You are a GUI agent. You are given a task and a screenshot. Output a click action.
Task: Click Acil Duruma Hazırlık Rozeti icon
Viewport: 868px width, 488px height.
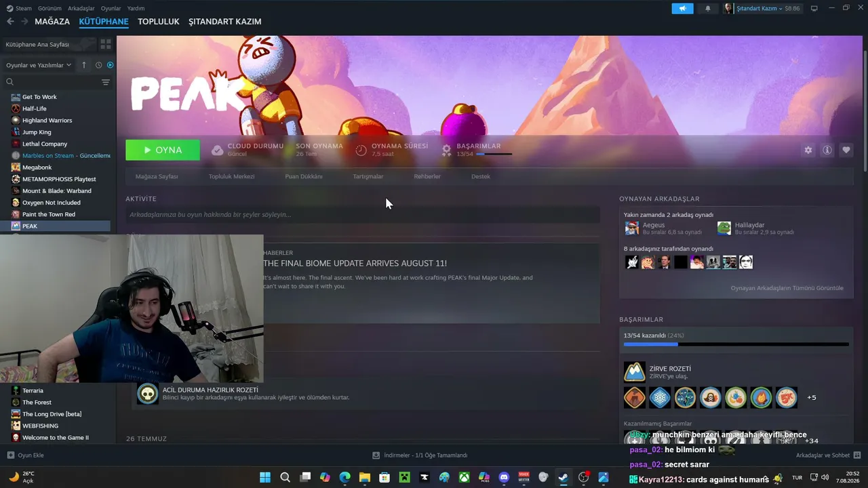pos(148,393)
